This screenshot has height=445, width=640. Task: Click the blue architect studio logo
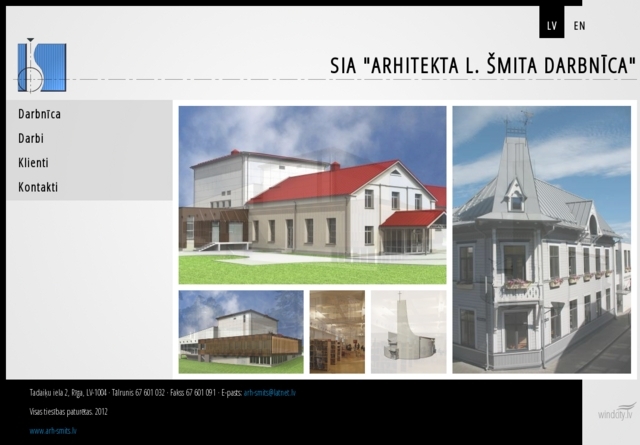point(42,66)
